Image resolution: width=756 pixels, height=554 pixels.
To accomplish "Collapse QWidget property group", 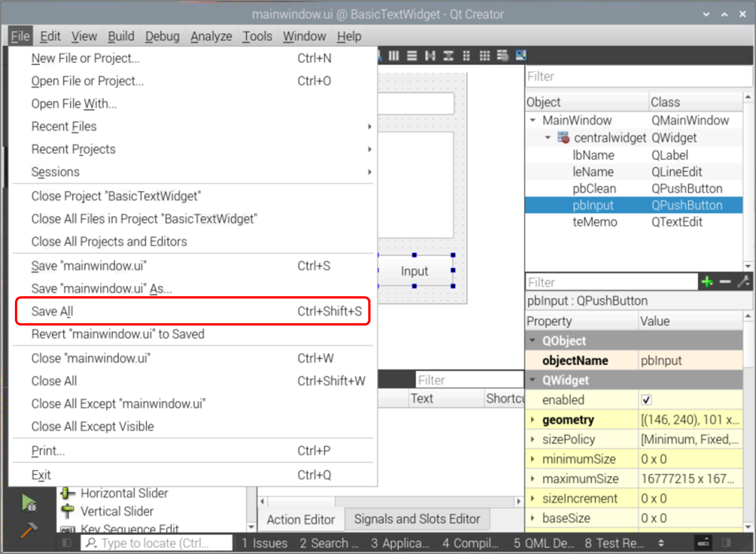I will point(533,380).
